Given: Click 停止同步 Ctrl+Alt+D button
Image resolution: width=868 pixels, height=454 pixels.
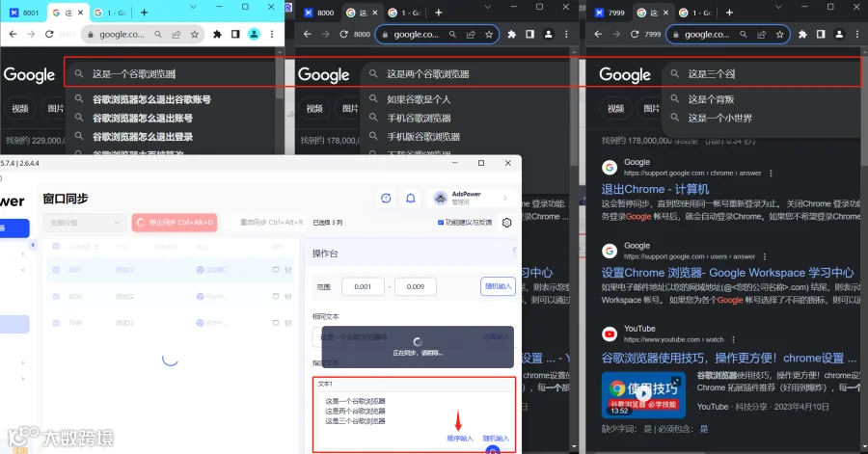Looking at the screenshot, I should tap(175, 223).
